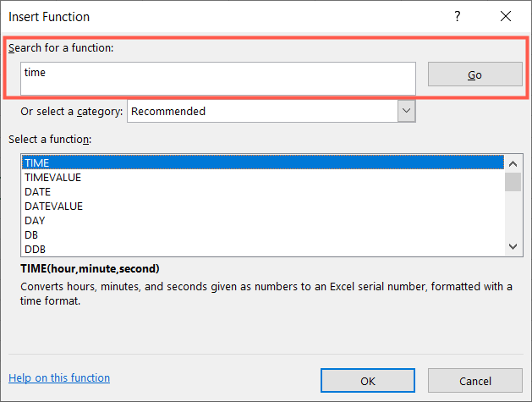
Task: Choose the DATE function
Action: click(262, 191)
